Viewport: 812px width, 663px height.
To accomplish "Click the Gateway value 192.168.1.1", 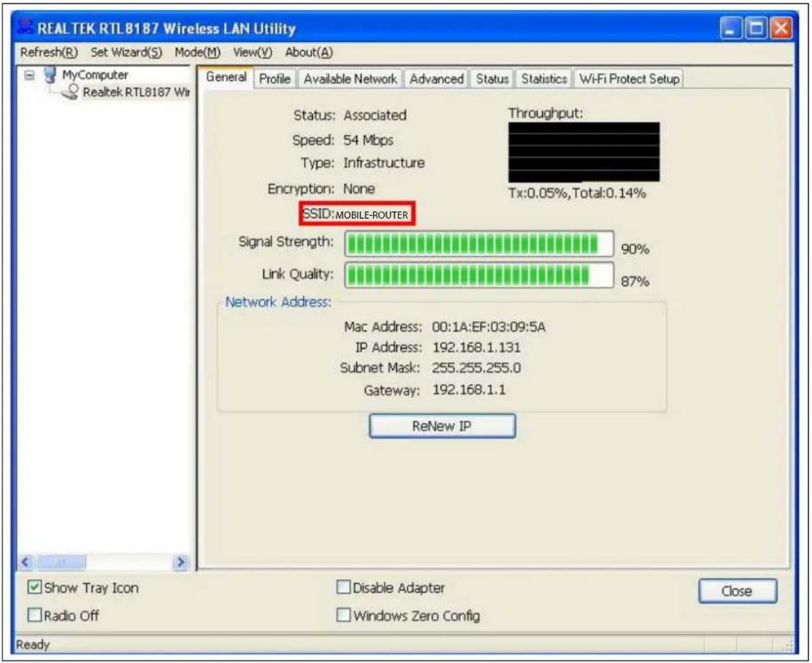I will [x=469, y=390].
